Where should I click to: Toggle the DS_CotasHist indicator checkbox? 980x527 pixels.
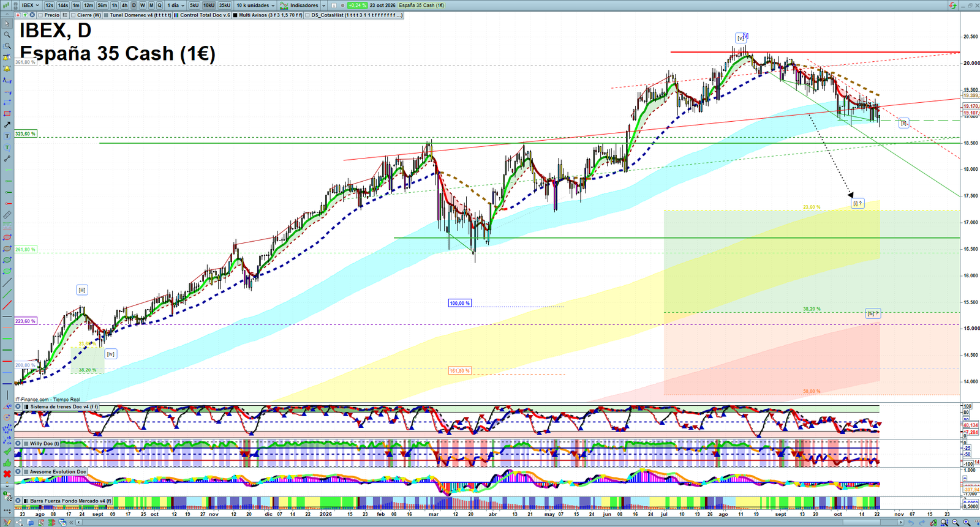click(x=307, y=15)
